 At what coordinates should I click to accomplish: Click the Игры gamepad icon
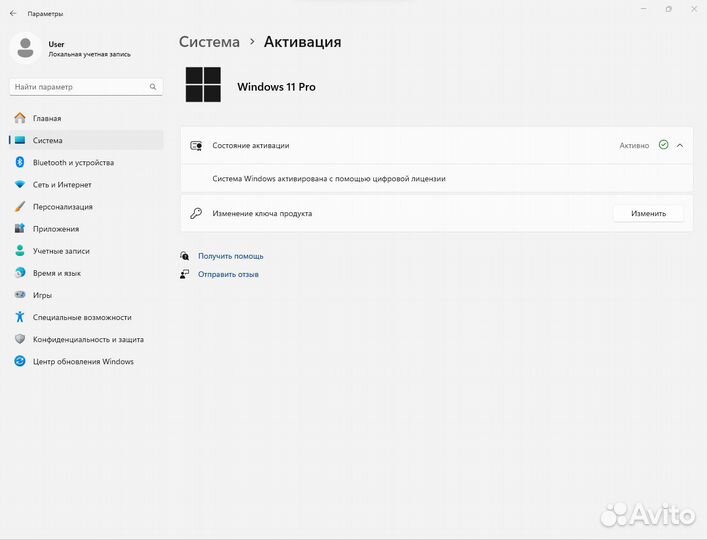tap(20, 295)
